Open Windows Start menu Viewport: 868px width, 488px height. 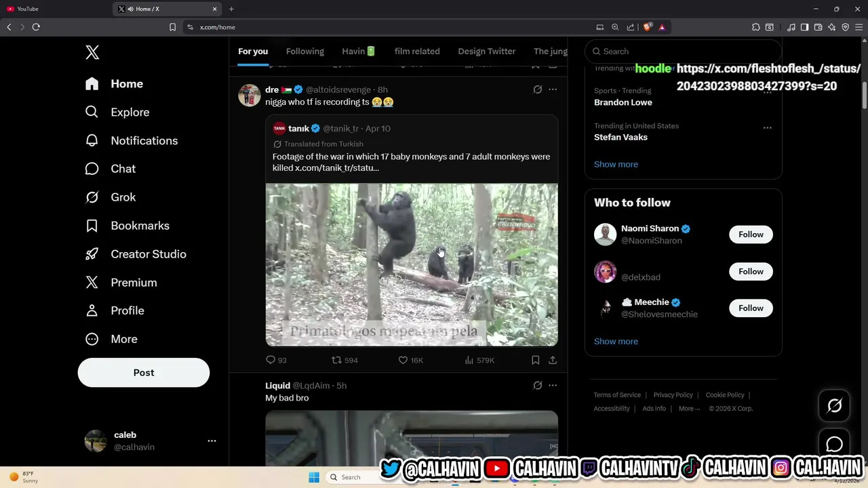point(314,477)
